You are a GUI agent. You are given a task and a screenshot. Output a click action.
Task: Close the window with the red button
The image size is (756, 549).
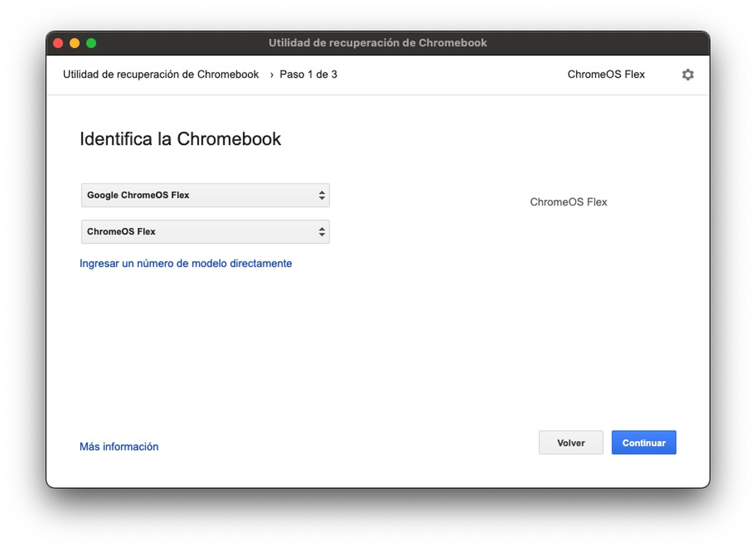(x=58, y=43)
